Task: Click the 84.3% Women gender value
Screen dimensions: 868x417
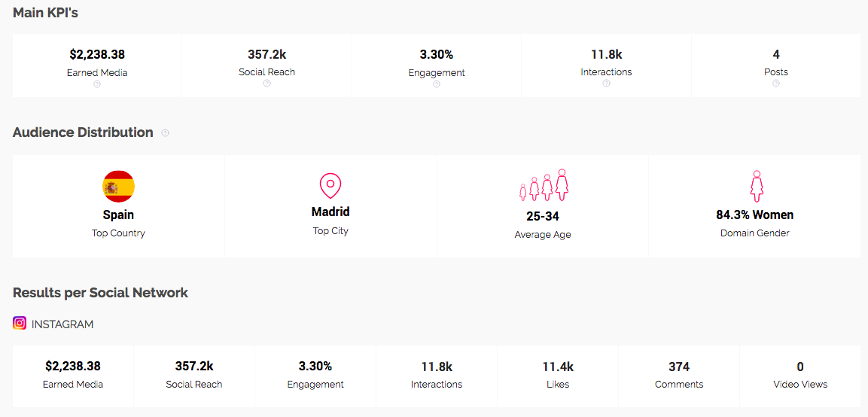Action: [754, 215]
